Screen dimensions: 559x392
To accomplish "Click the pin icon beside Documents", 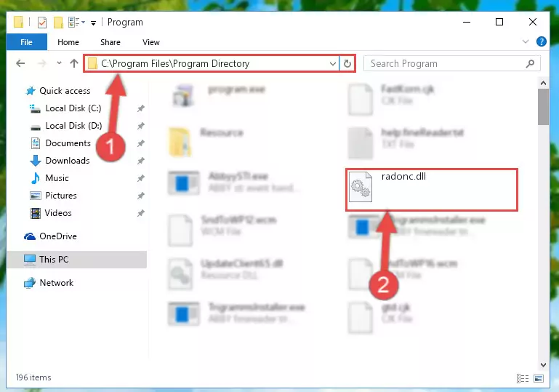I will click(x=141, y=143).
